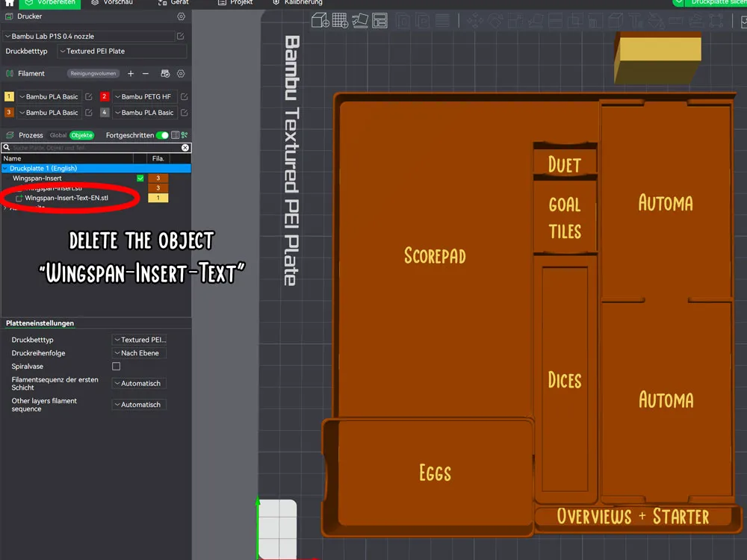Switch process scope to Global
This screenshot has width=747, height=560.
[x=58, y=135]
